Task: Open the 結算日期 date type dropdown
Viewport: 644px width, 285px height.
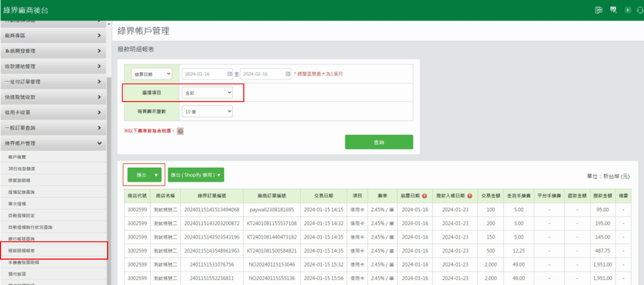Action: click(x=151, y=74)
